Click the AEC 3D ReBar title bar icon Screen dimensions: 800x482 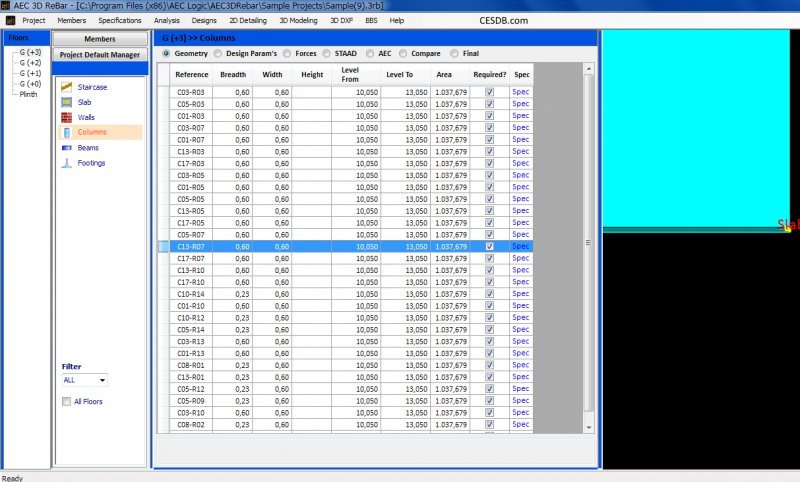pyautogui.click(x=6, y=6)
